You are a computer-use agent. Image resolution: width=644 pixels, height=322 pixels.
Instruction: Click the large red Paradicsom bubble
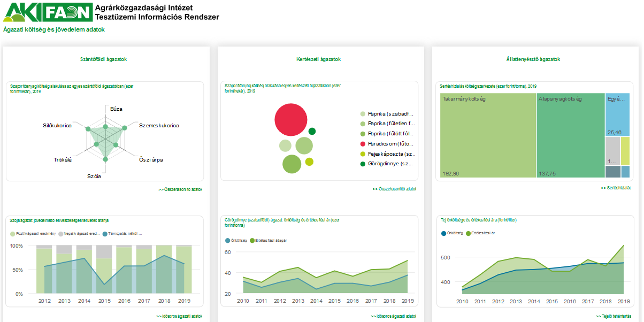pos(292,119)
